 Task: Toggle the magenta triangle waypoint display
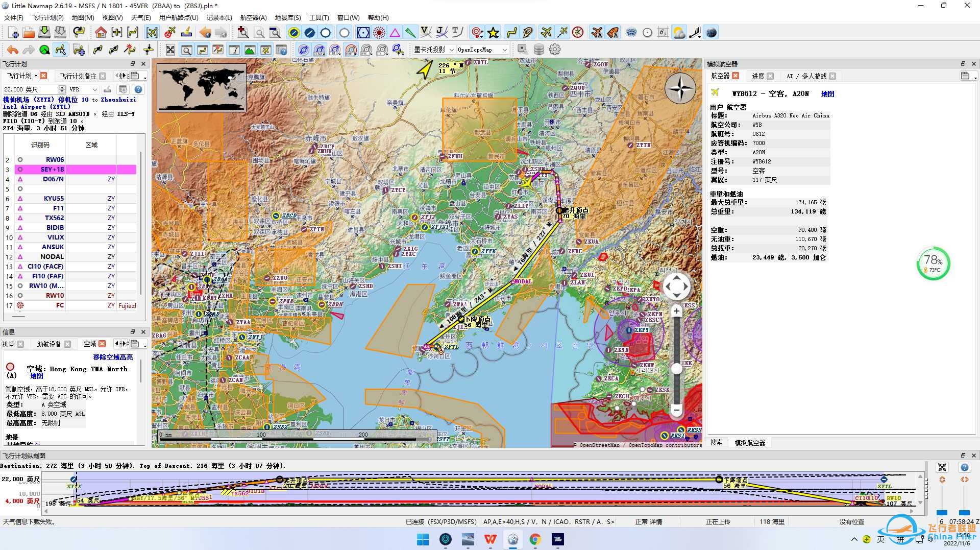click(395, 33)
